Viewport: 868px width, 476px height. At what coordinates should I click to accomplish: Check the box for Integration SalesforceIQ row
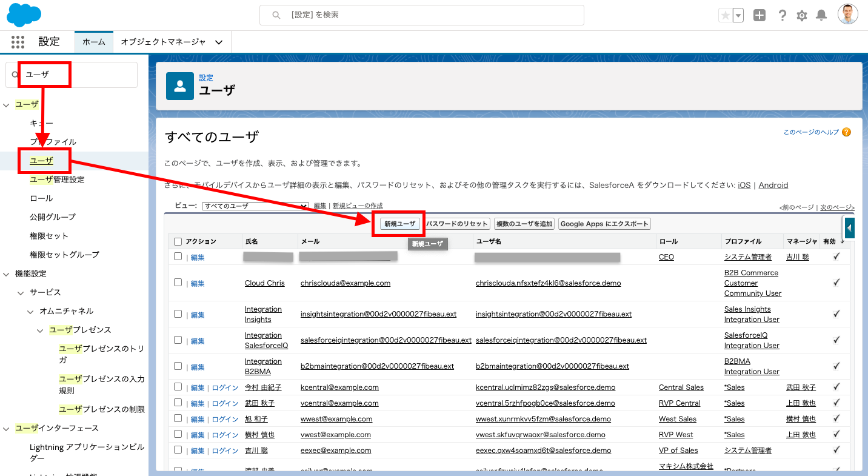(x=178, y=340)
